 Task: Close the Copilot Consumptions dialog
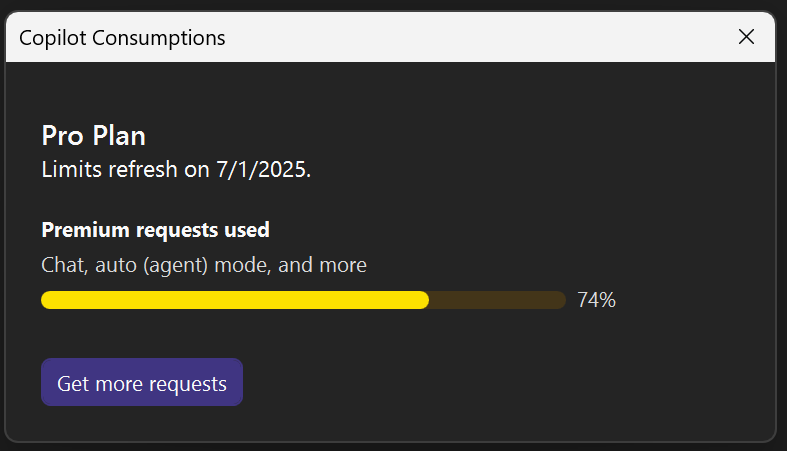coord(746,37)
